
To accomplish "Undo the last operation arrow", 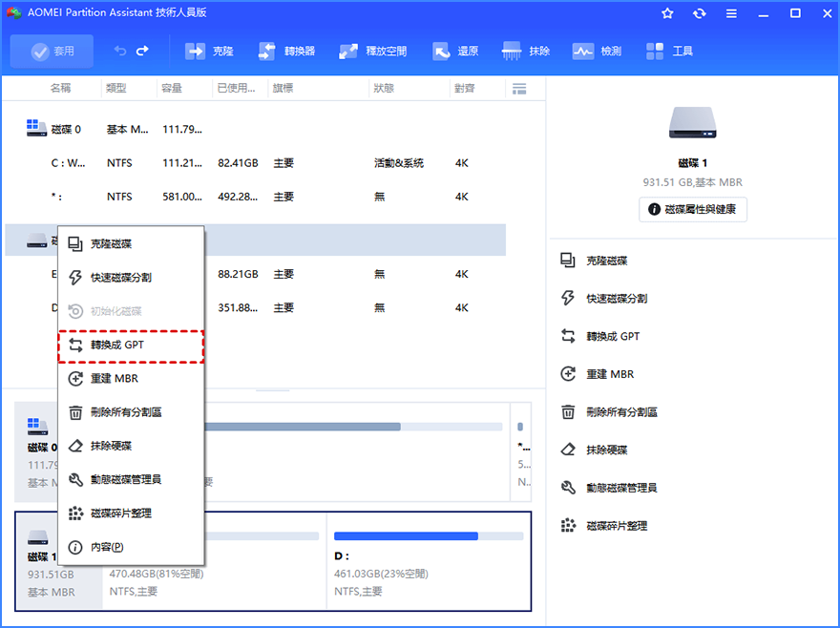I will point(120,51).
